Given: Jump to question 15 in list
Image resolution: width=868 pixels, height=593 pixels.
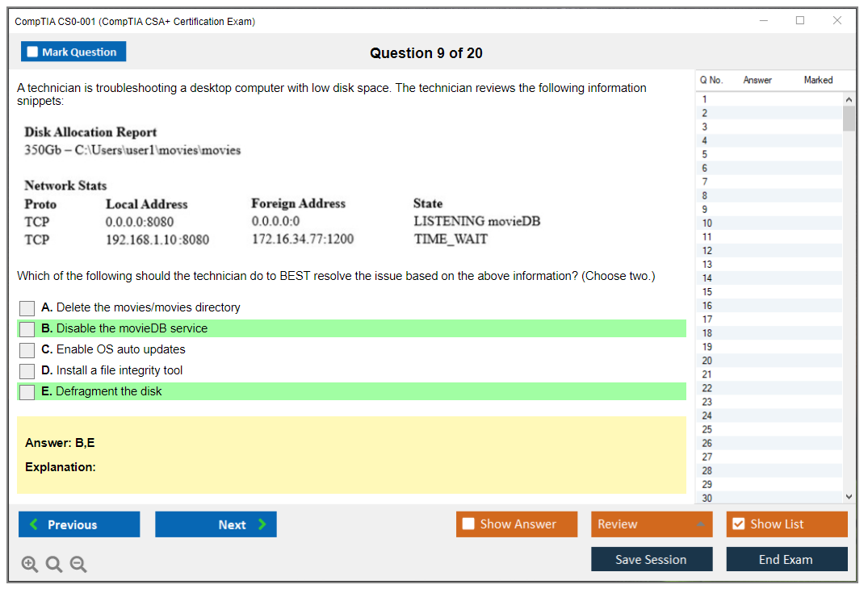Looking at the screenshot, I should pyautogui.click(x=707, y=292).
